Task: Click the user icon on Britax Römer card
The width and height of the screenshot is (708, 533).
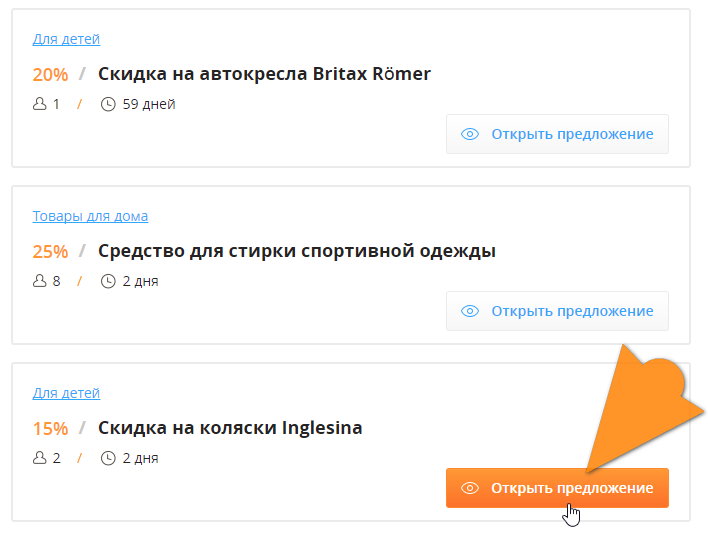Action: (x=40, y=104)
